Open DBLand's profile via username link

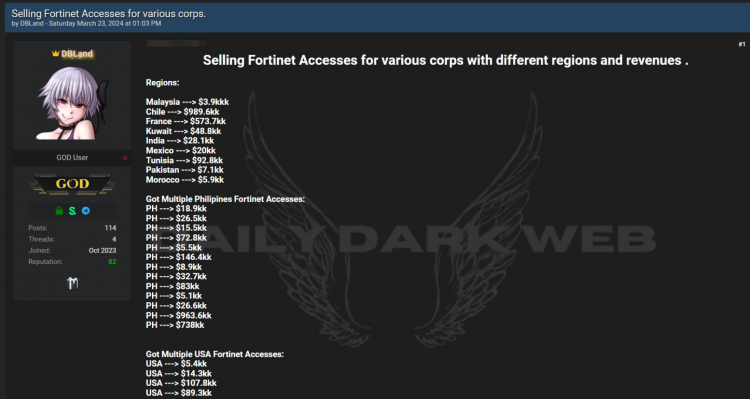77,54
